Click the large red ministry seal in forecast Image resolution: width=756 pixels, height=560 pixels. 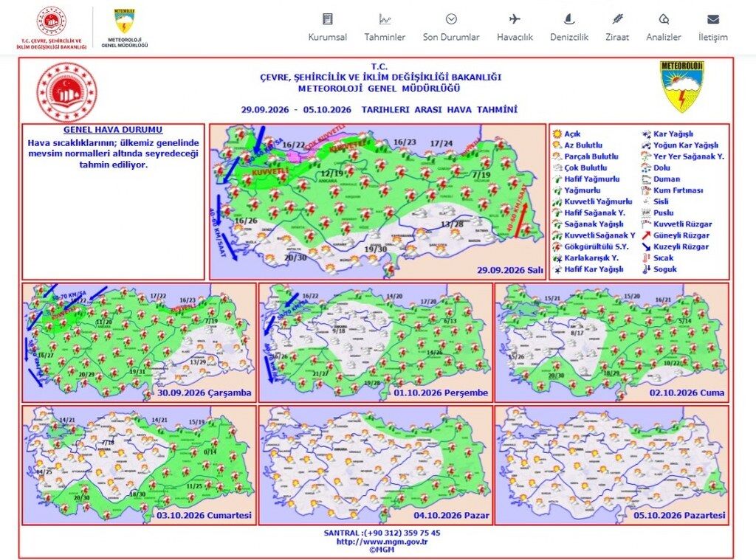66,92
